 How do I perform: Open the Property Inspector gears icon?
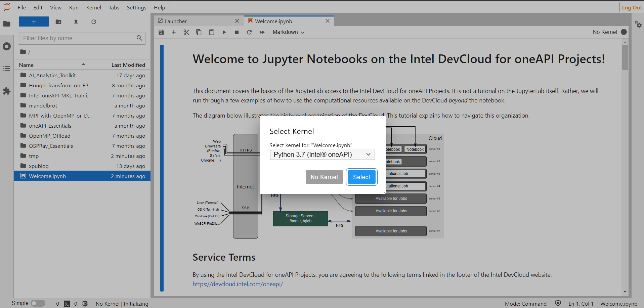(x=638, y=24)
